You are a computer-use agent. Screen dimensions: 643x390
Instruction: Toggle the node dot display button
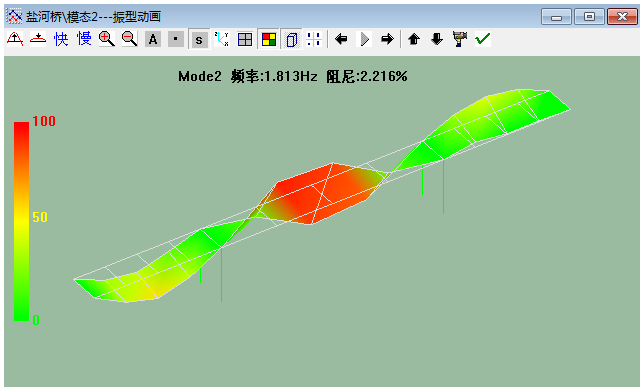click(176, 39)
